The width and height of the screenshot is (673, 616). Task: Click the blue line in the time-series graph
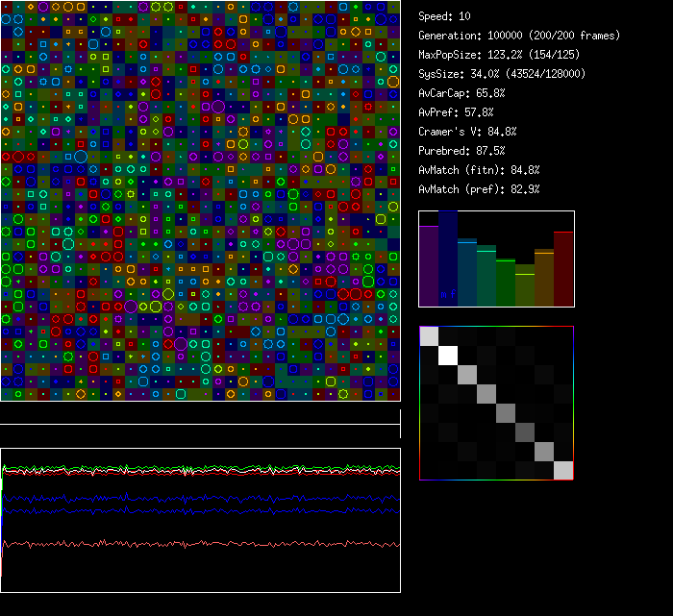192,499
